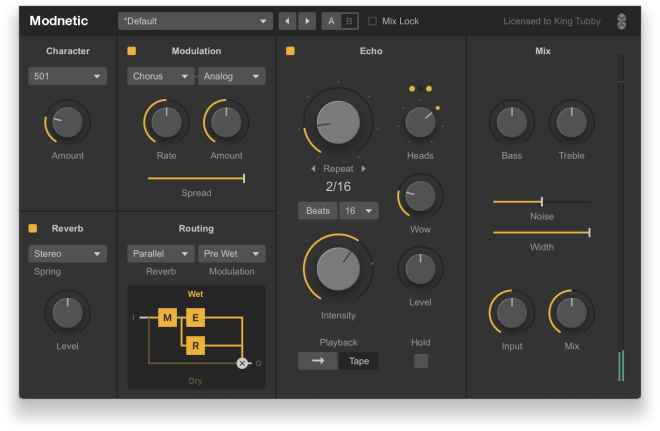Click the Noise slider
The height and width of the screenshot is (431, 660).
tap(542, 202)
